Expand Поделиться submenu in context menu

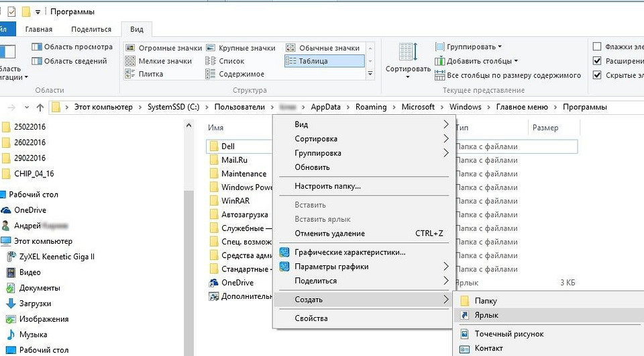pos(445,281)
